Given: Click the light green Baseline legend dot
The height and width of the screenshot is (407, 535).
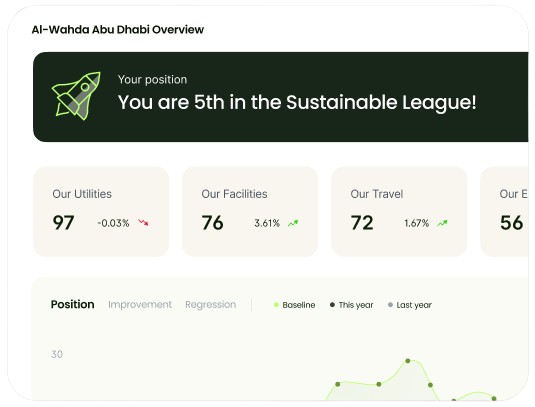Looking at the screenshot, I should (276, 305).
